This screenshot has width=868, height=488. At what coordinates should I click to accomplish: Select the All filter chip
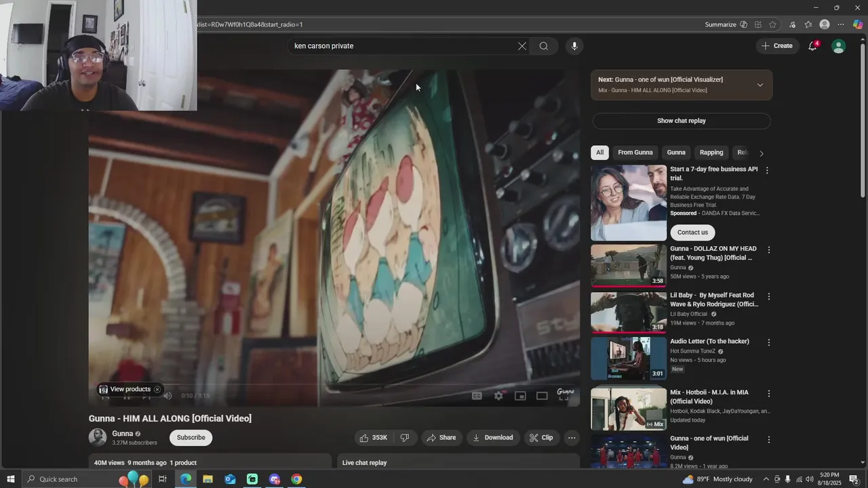pyautogui.click(x=599, y=152)
